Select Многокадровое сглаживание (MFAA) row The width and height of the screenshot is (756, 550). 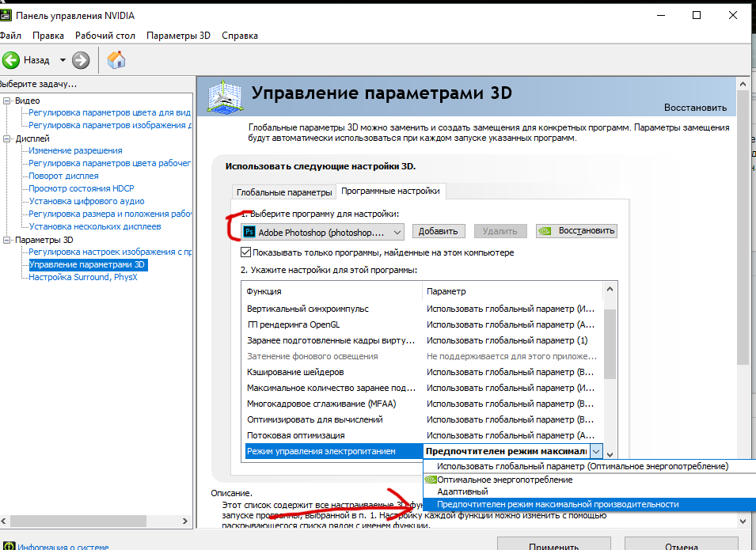coord(424,404)
